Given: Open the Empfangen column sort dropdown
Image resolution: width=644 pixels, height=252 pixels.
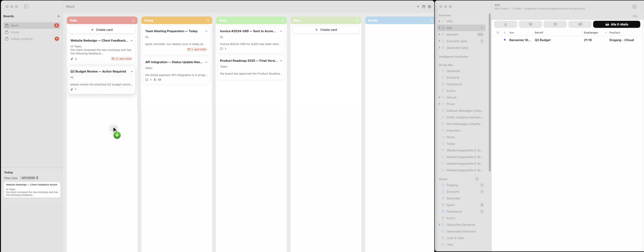Looking at the screenshot, I should tap(605, 33).
